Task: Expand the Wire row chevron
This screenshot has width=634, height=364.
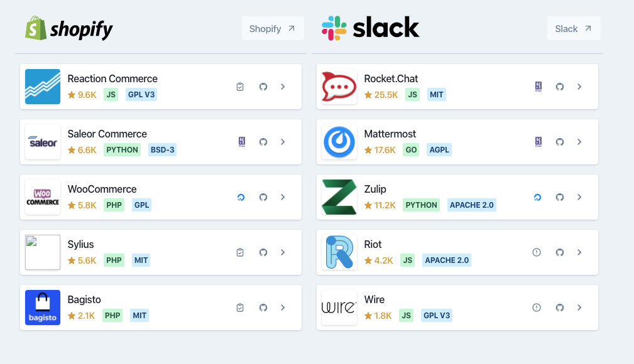Action: point(579,308)
